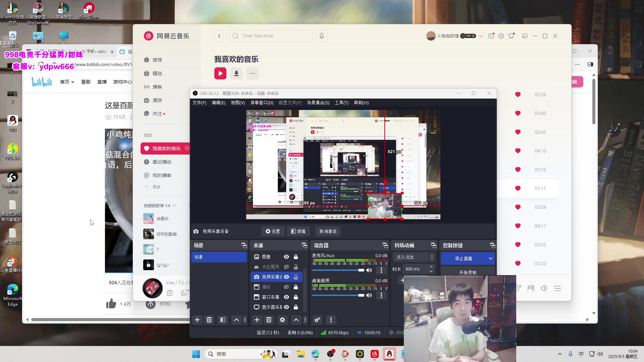Undock the 场景 panel
Viewport: 644px width, 362px height.
click(244, 245)
